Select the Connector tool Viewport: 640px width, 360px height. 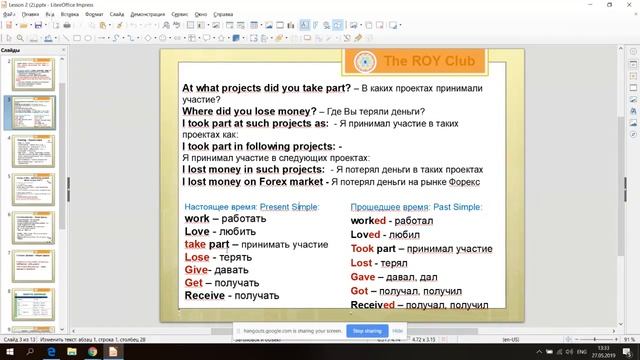tap(131, 38)
